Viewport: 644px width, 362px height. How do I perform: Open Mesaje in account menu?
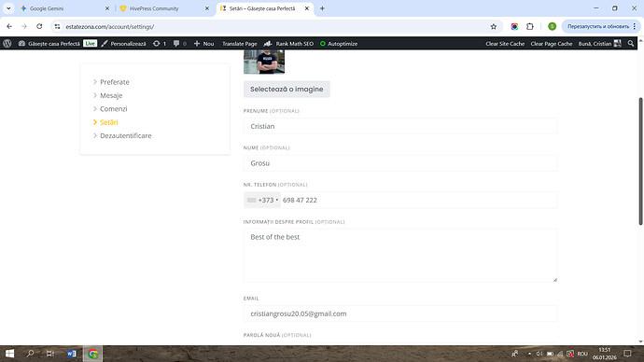pyautogui.click(x=111, y=95)
